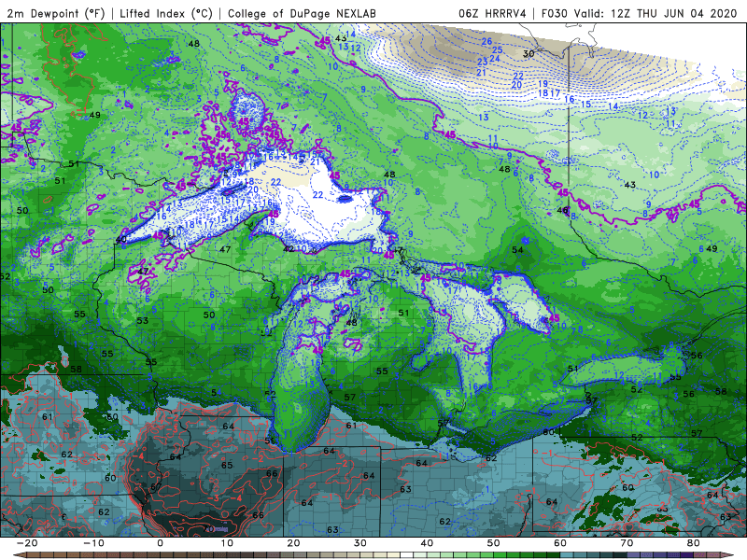Click the "College of DuPage NEXLAB" label
This screenshot has width=747, height=560.
point(302,13)
